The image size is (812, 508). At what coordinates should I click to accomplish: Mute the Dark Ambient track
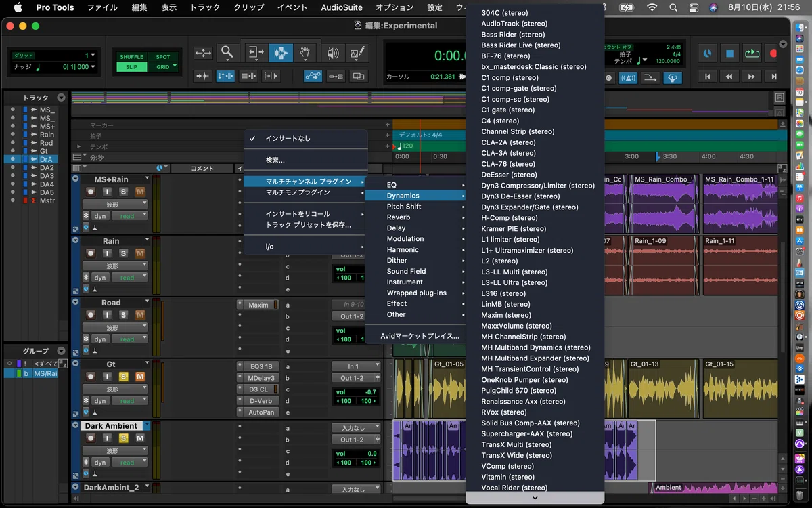140,438
